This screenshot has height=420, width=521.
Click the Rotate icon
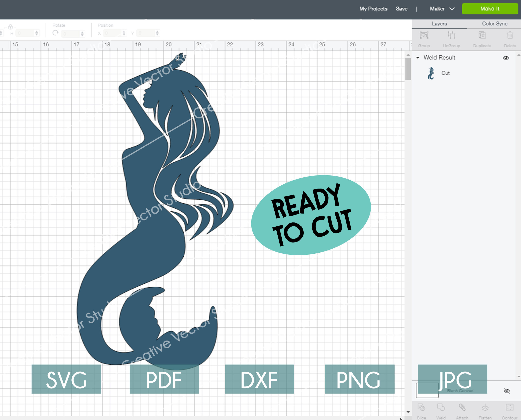tap(56, 33)
